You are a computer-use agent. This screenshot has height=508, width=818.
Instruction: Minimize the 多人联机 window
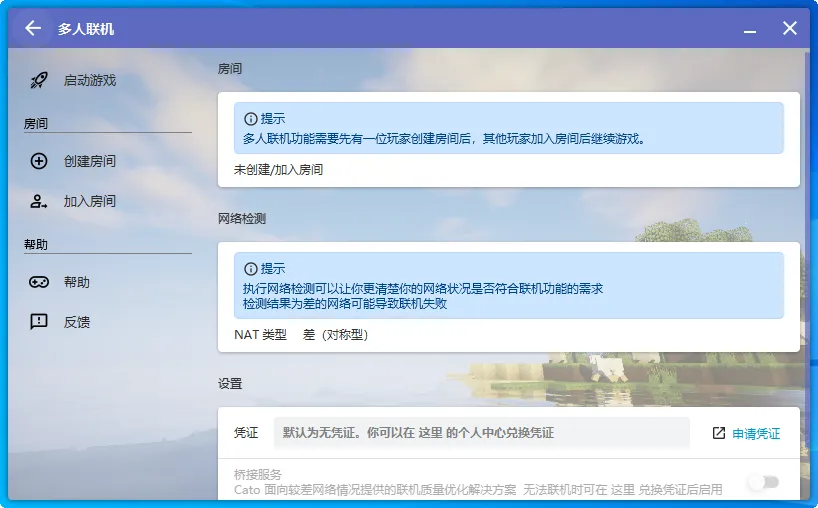tap(749, 29)
